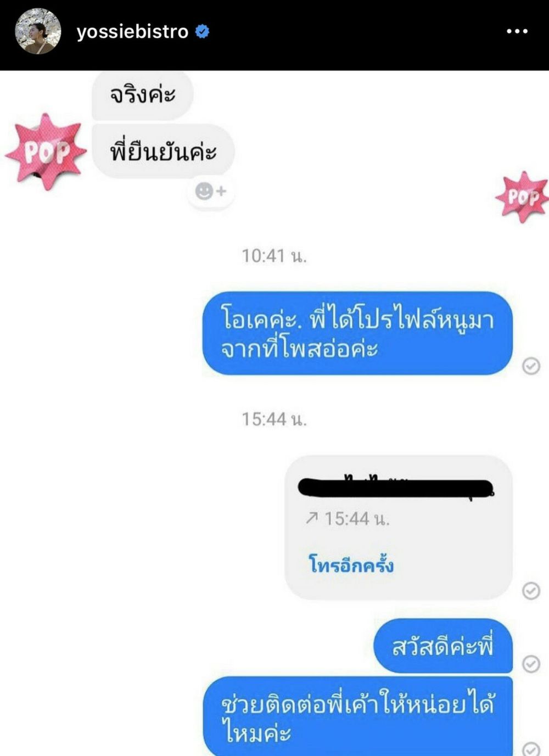Click delivered checkmark beside 'โอเคค่ะ' message

(531, 366)
